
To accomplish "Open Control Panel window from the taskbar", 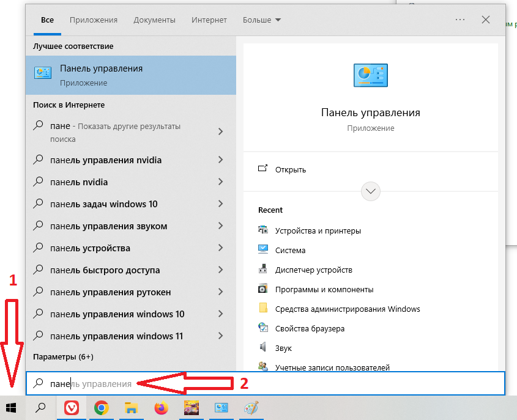I will point(221,408).
